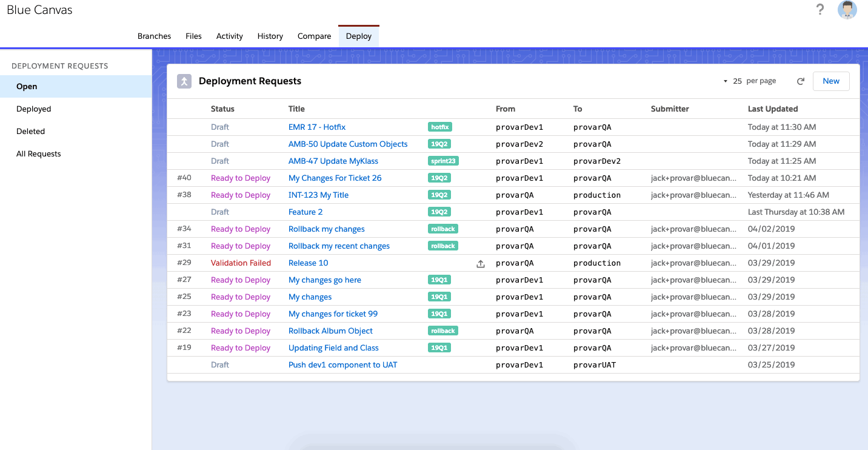Click provarUAT in the To column
868x450 pixels.
point(595,365)
